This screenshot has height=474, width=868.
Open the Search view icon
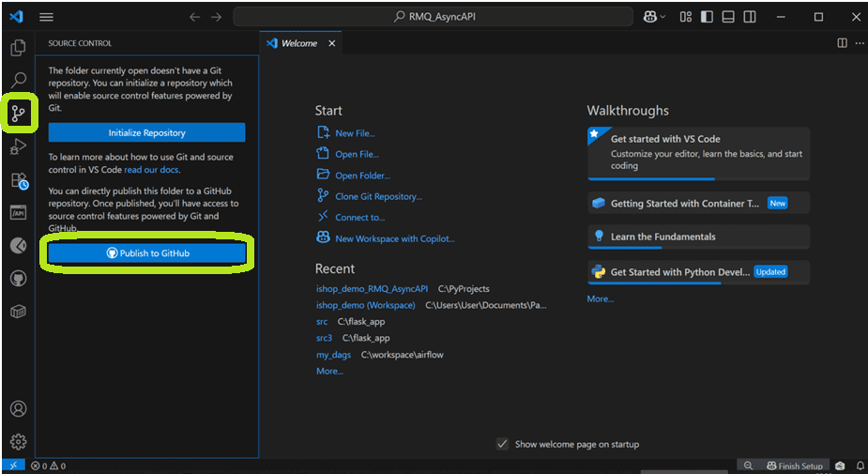[18, 81]
